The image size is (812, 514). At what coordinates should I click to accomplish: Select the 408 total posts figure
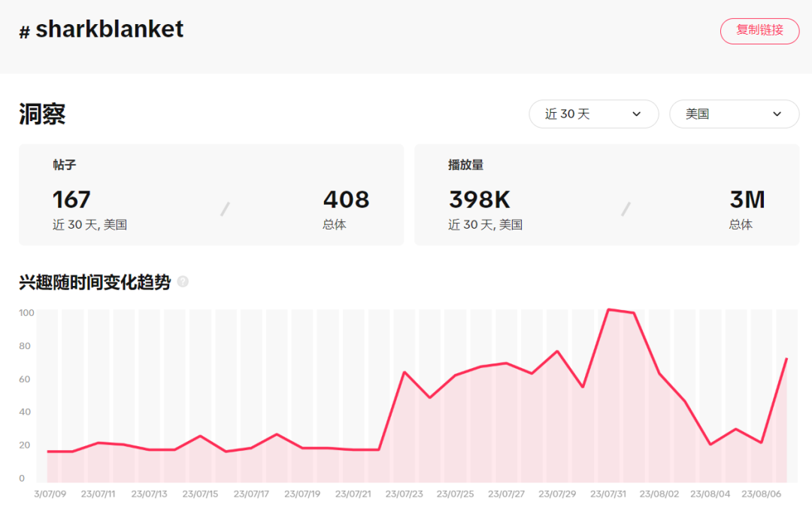click(346, 199)
